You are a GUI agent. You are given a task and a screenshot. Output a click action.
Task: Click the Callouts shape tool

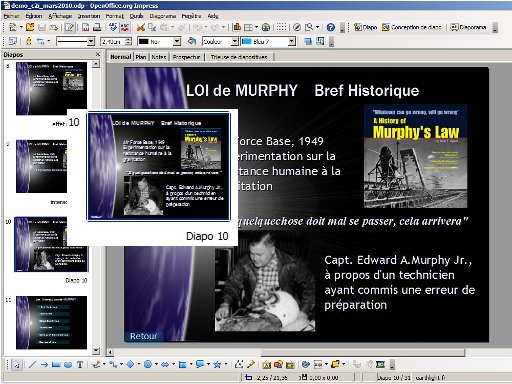click(x=200, y=365)
